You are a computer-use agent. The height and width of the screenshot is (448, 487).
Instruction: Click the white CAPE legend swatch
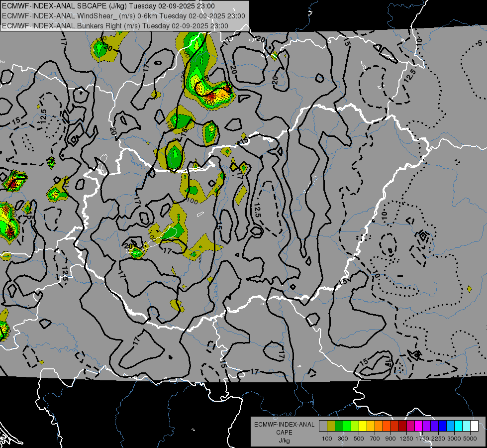coord(475,426)
